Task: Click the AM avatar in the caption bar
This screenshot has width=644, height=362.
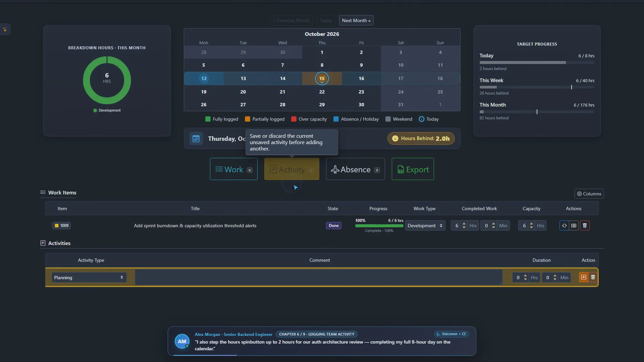Action: pyautogui.click(x=182, y=341)
